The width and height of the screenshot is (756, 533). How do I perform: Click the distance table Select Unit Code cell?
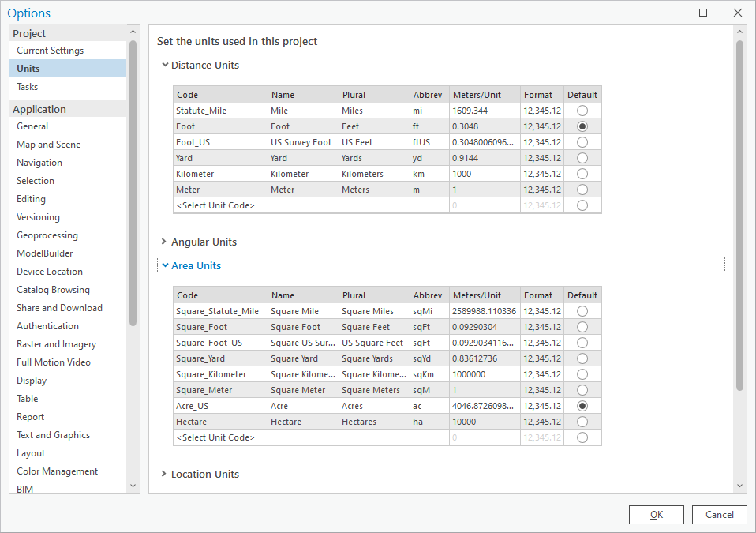pos(215,205)
